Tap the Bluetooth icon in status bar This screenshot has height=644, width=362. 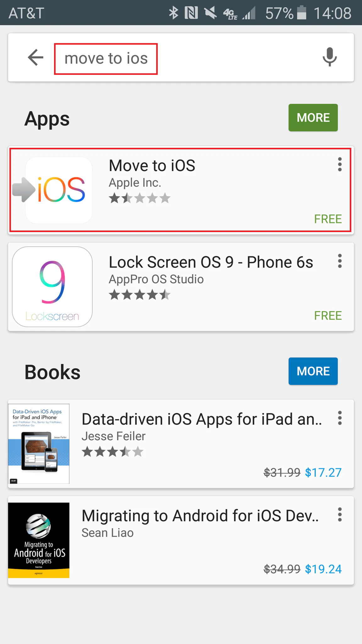[173, 13]
